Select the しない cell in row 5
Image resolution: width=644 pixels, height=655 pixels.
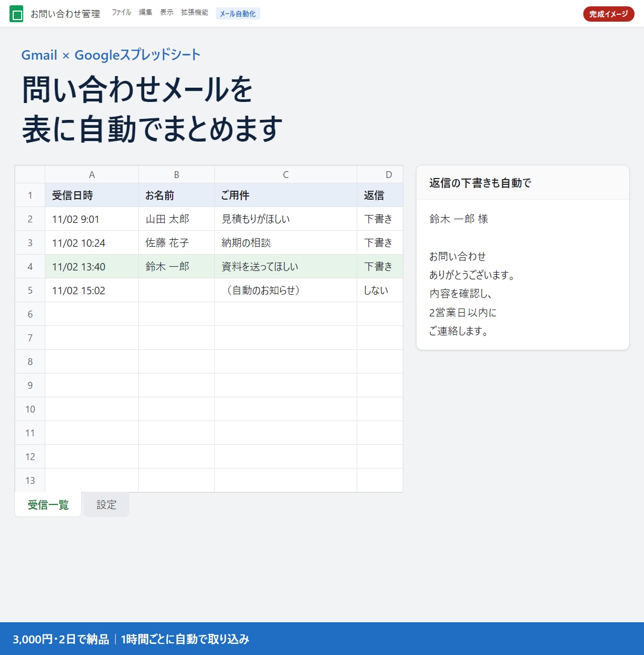[x=380, y=291]
